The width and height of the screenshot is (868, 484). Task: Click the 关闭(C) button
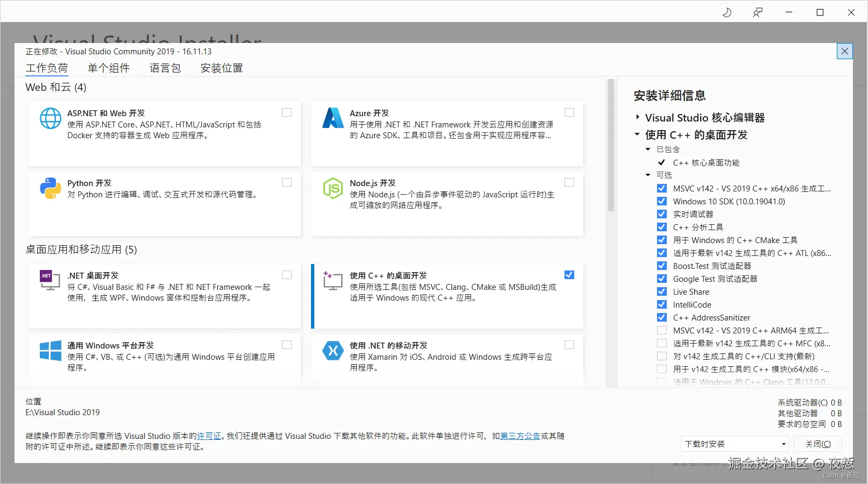pyautogui.click(x=817, y=443)
